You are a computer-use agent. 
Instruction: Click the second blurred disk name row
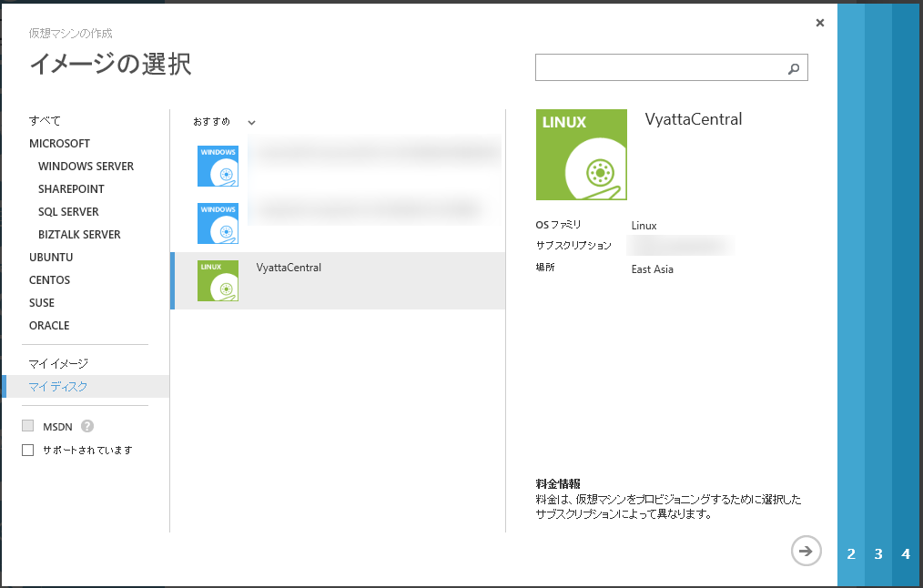click(x=370, y=209)
